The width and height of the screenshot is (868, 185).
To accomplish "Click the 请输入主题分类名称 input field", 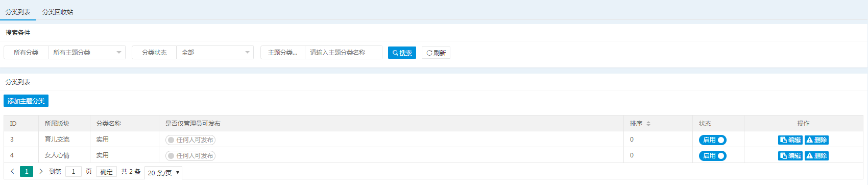I will pos(344,53).
